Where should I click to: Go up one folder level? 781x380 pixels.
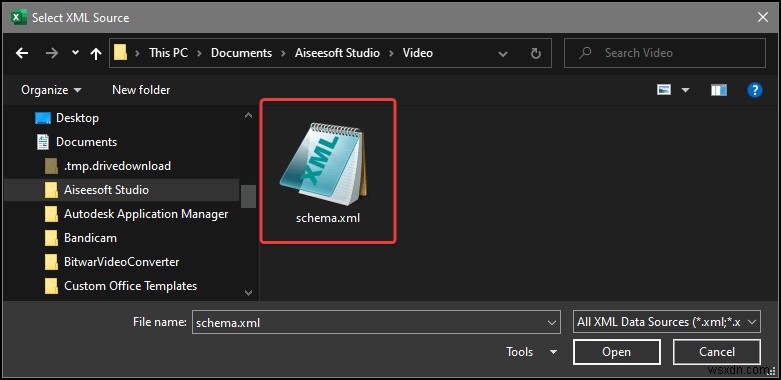(x=96, y=53)
